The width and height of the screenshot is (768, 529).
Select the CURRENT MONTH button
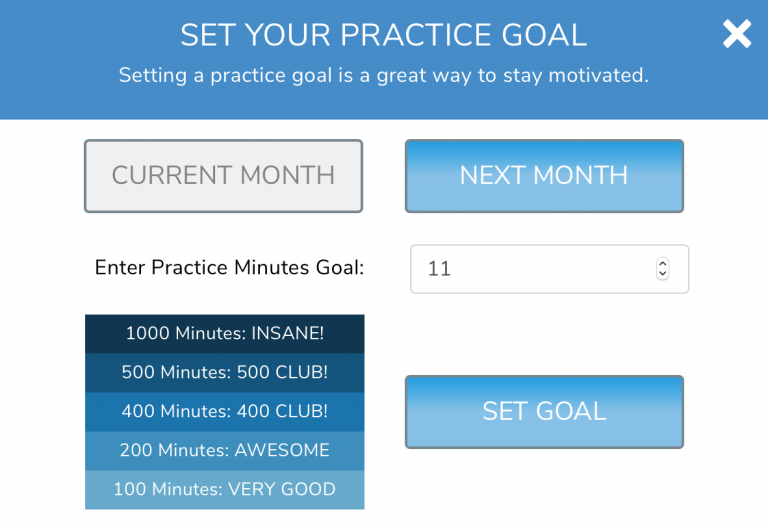click(223, 176)
